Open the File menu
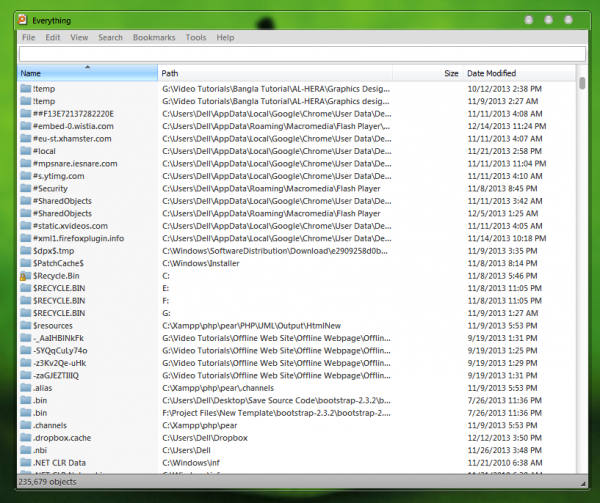The image size is (600, 503). click(x=29, y=37)
